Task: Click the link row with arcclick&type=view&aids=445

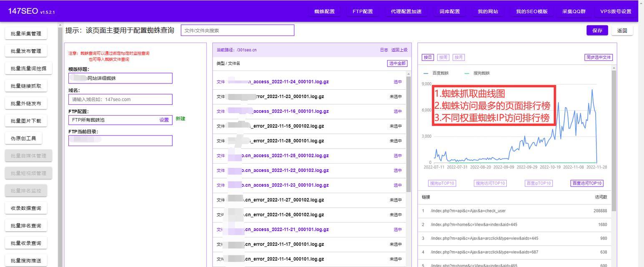Action: pos(514,239)
